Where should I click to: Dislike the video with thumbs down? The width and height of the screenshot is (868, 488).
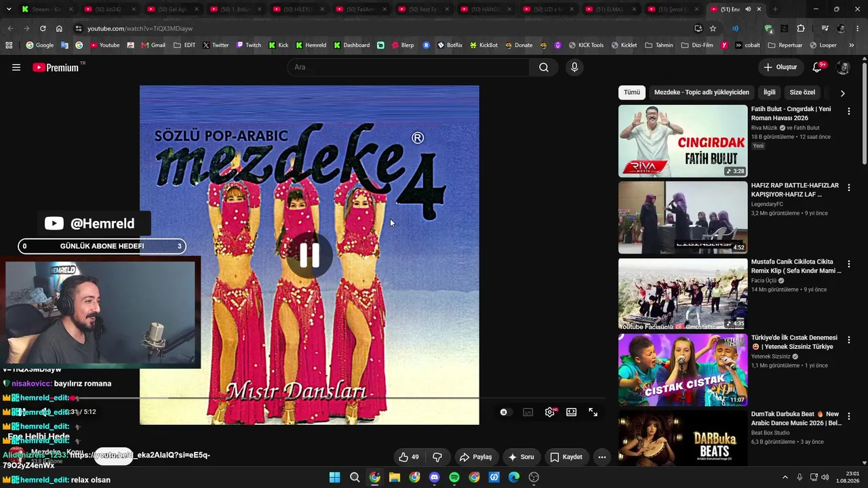(x=437, y=457)
